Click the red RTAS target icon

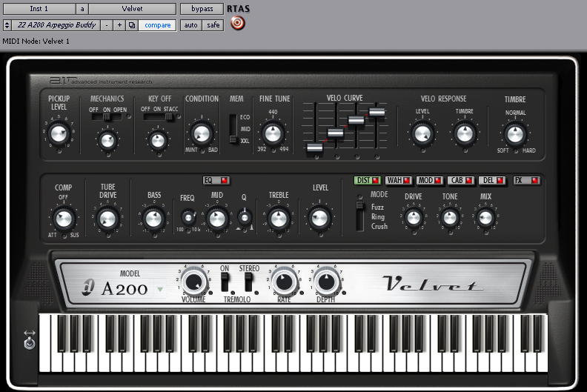click(x=237, y=23)
